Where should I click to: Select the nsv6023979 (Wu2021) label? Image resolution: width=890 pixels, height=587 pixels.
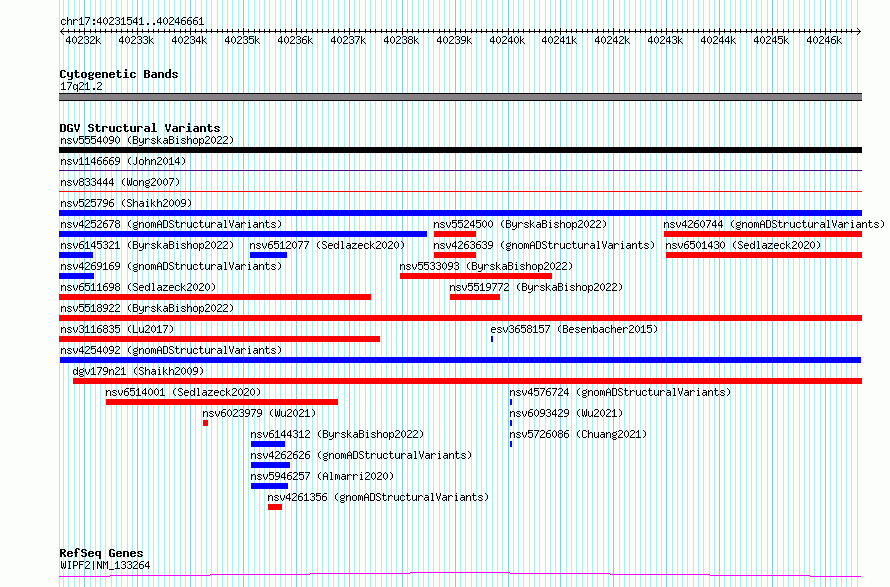259,413
